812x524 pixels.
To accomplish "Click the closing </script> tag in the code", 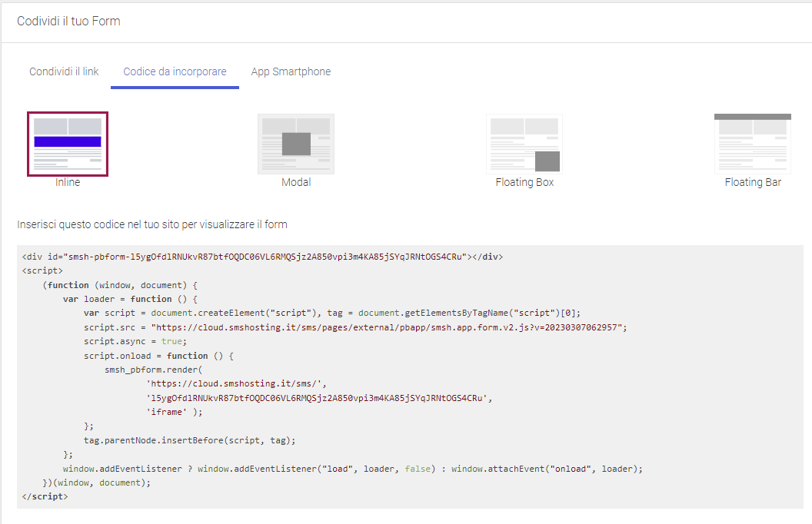I will point(45,496).
